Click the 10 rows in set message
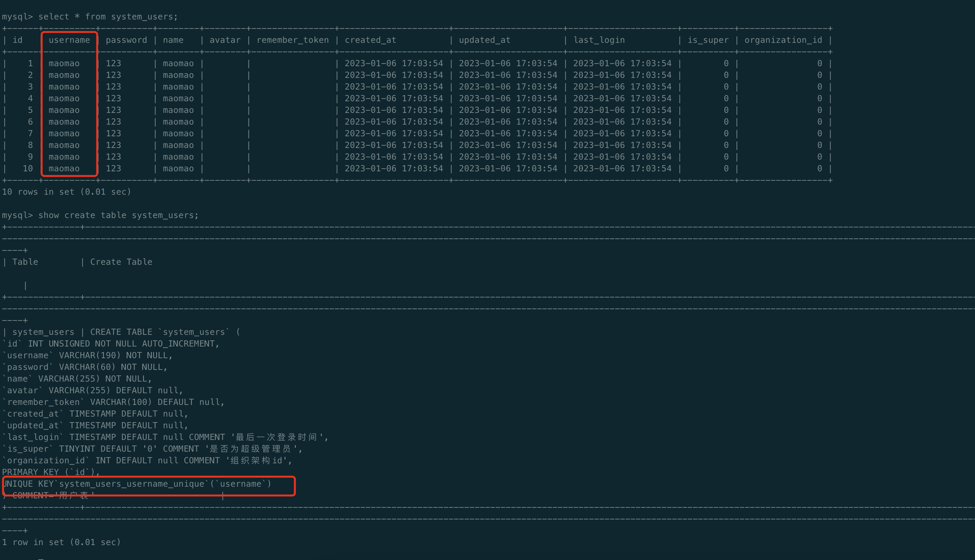The image size is (975, 560). click(x=66, y=191)
